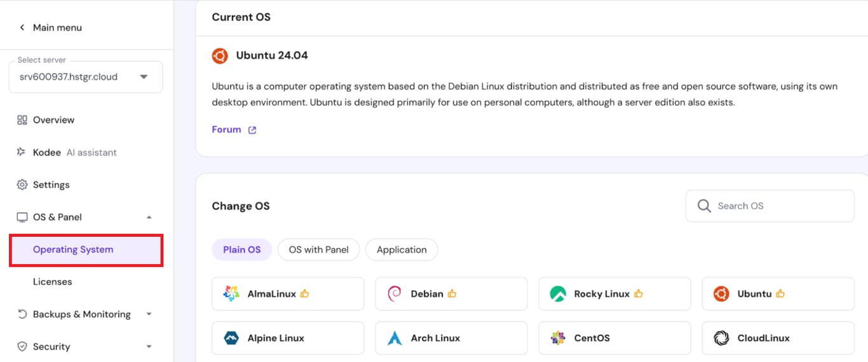Click the Rocky Linux logo icon
The width and height of the screenshot is (868, 362).
pos(558,294)
